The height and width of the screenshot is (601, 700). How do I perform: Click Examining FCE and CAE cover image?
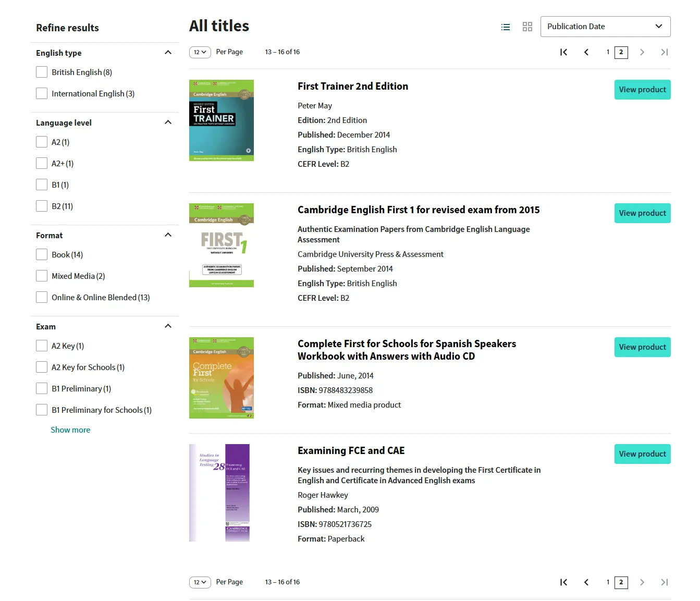coord(219,493)
